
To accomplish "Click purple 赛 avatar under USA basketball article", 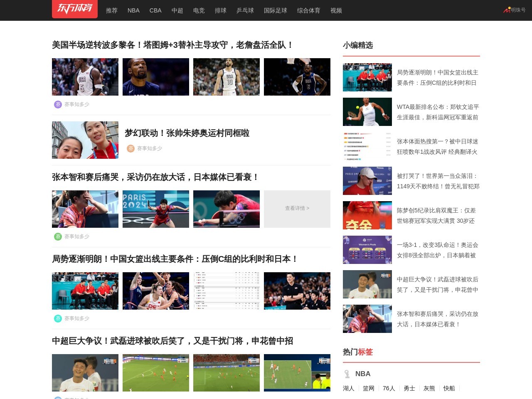I will (x=58, y=104).
